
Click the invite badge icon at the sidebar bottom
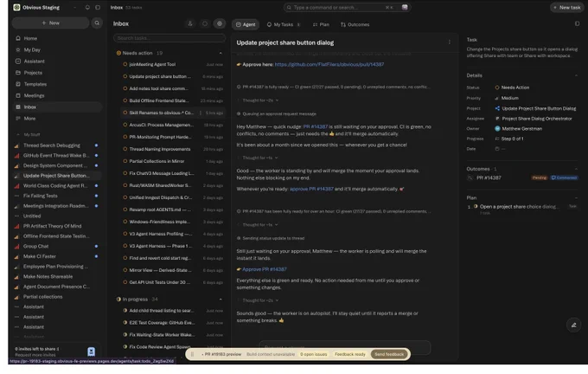coord(91,351)
